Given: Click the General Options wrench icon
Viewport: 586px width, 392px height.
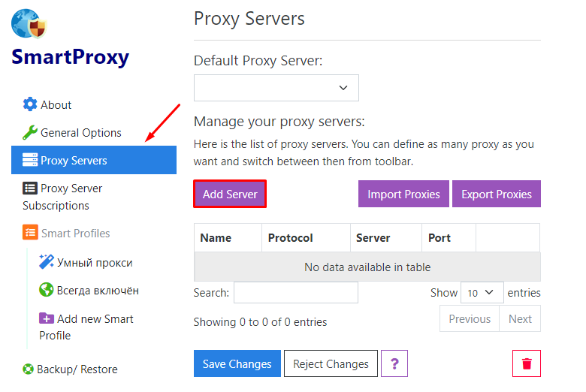Looking at the screenshot, I should click(x=30, y=132).
